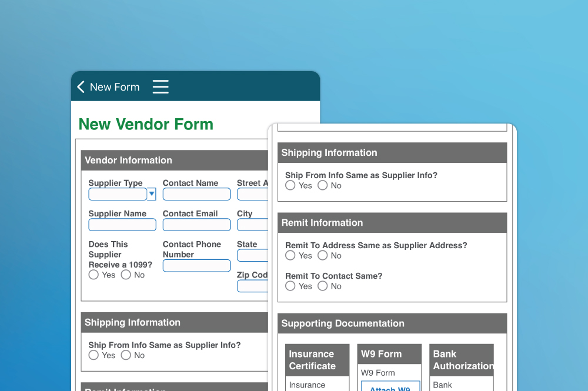Click the Zip Code input box

coord(254,286)
